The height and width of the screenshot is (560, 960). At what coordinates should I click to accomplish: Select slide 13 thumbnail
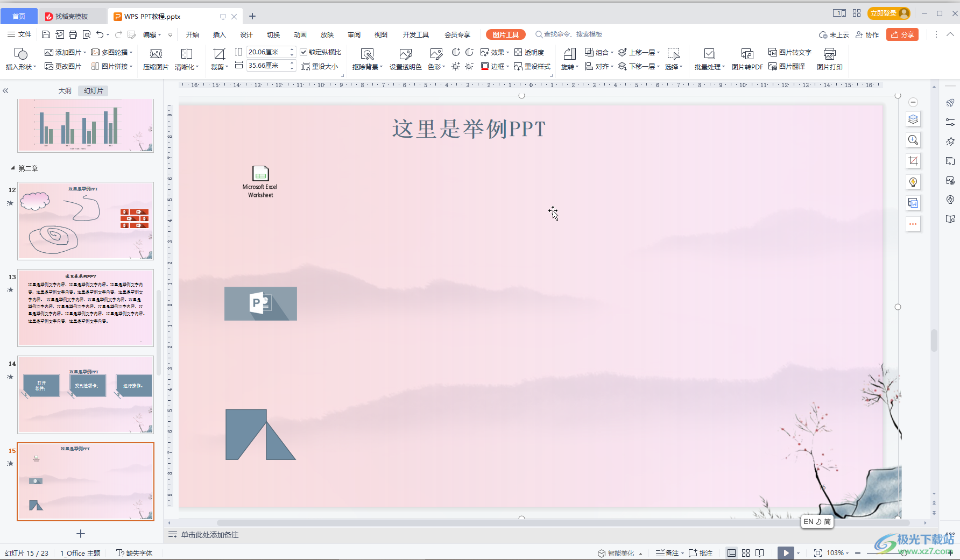tap(86, 308)
